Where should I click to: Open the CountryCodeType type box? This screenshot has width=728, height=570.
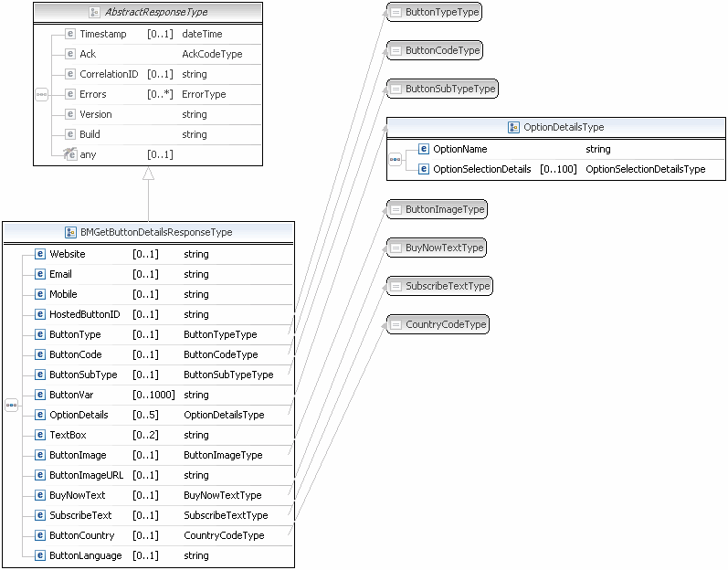tap(438, 324)
